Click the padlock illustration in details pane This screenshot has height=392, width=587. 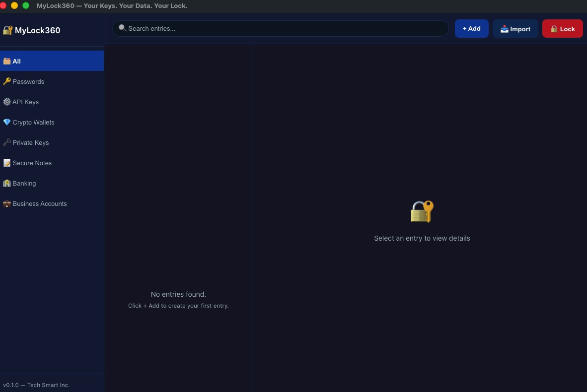pos(422,211)
